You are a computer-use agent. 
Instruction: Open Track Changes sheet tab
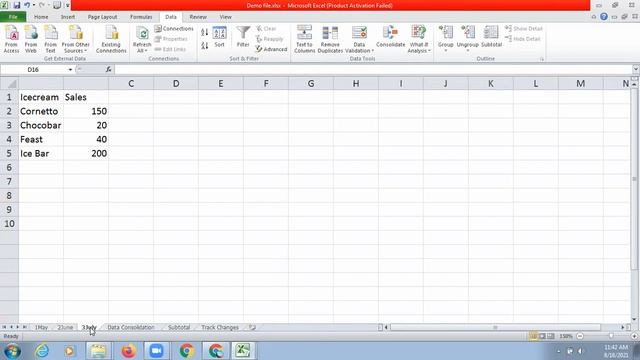[220, 327]
